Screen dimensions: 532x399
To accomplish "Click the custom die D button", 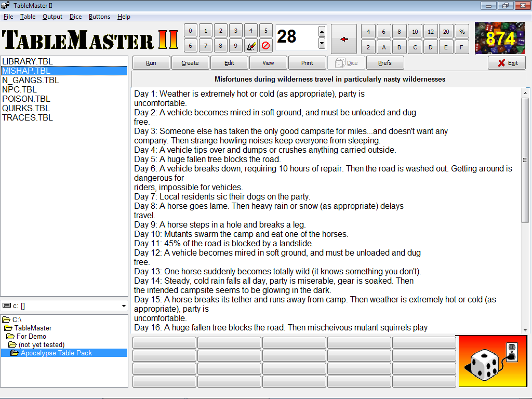I will tap(431, 47).
